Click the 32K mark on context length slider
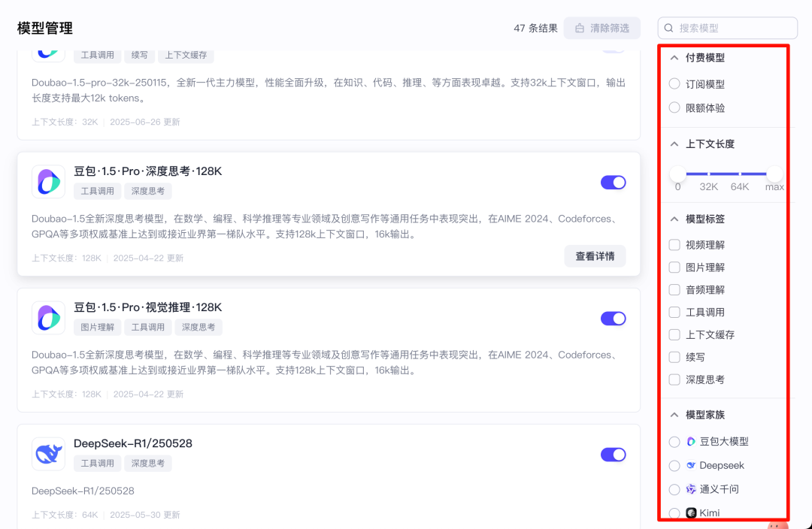Viewport: 812px width, 529px height. coord(709,174)
